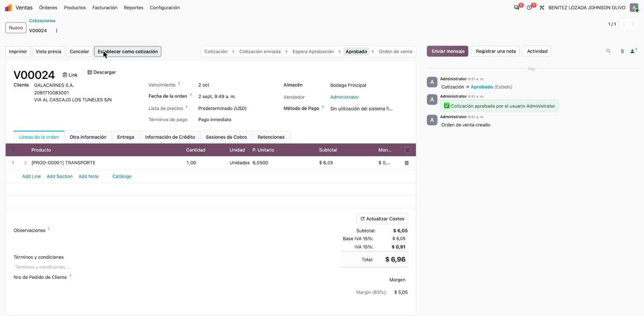Switch to the Sesiones de Cobro tab
The image size is (644, 316).
tap(226, 137)
